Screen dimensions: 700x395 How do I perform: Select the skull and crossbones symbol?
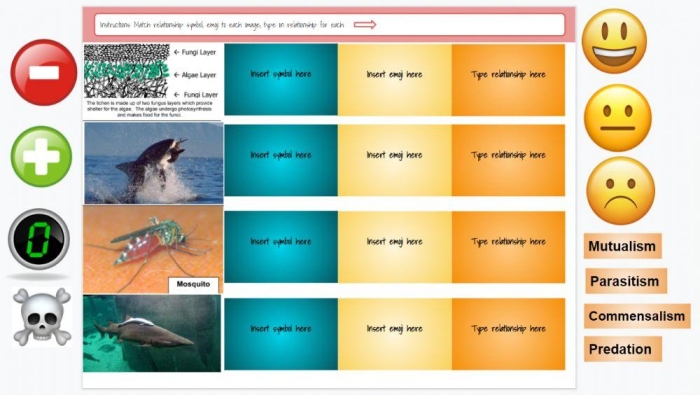[42, 317]
